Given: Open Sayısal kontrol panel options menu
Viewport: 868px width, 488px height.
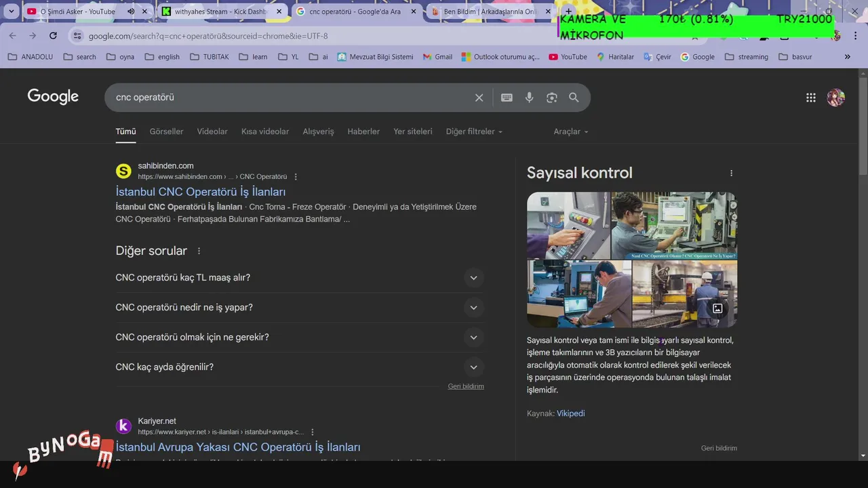Looking at the screenshot, I should 731,174.
